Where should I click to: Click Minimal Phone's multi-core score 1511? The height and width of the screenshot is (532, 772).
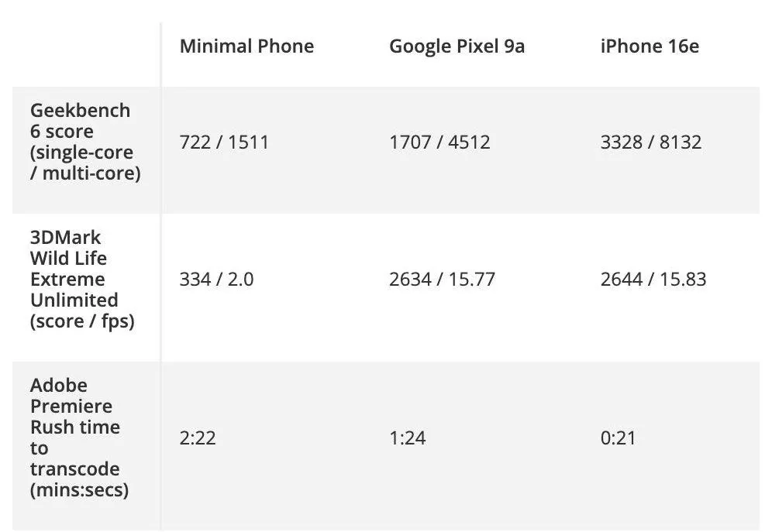coord(248,142)
